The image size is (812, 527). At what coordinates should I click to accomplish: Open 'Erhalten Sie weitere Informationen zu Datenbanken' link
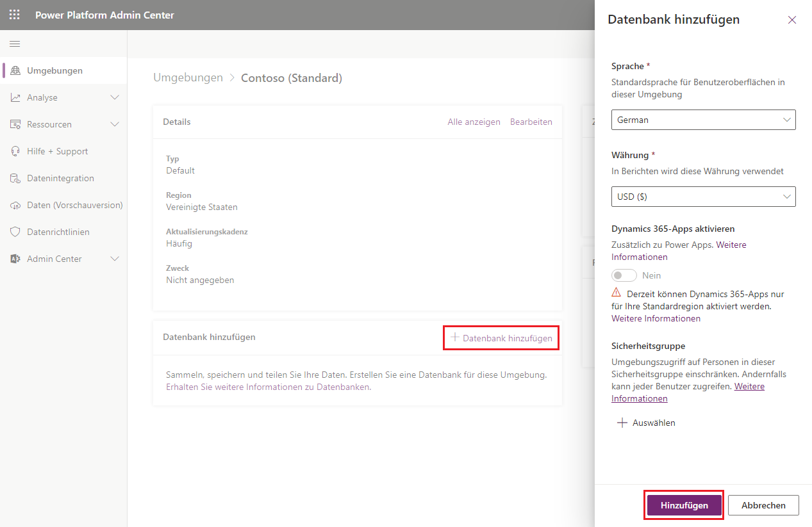coord(268,387)
